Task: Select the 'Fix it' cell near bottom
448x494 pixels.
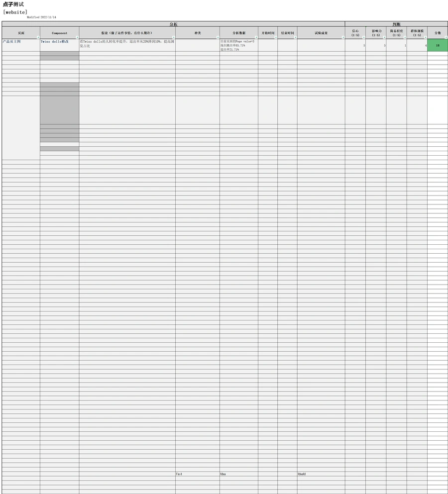Action: pyautogui.click(x=198, y=474)
